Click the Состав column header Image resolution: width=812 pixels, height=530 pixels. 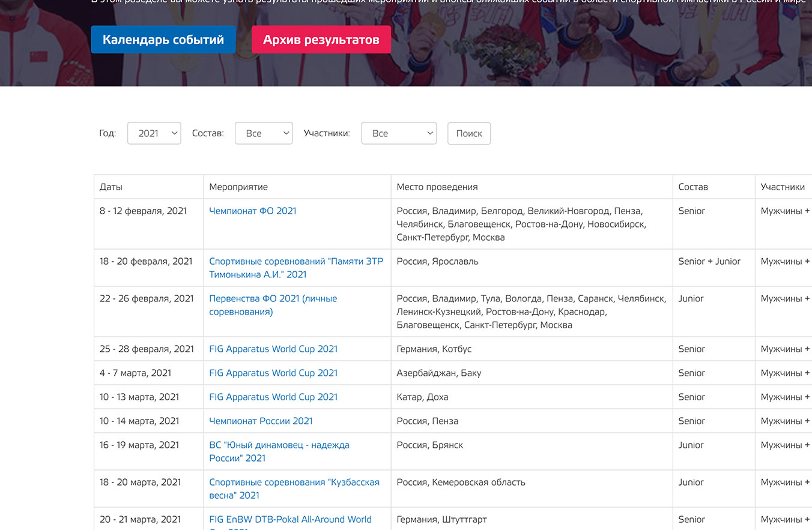693,187
